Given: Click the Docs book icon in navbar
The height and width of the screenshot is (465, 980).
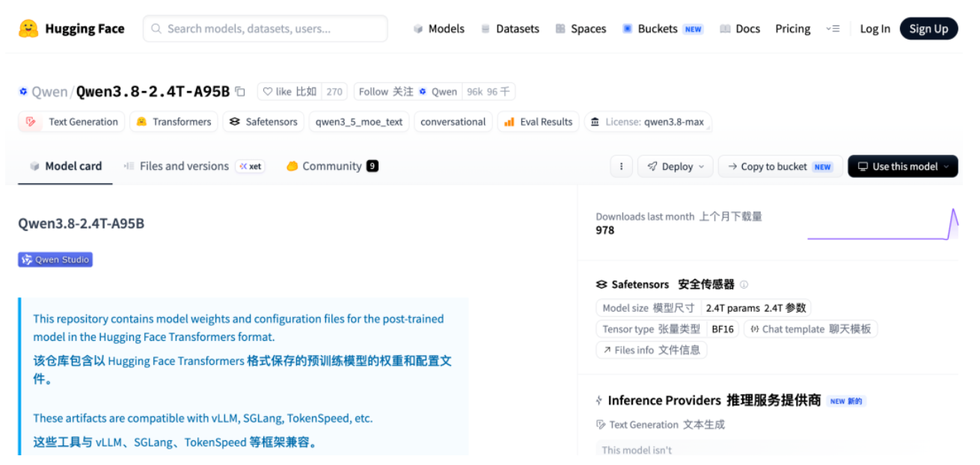Looking at the screenshot, I should pyautogui.click(x=725, y=28).
